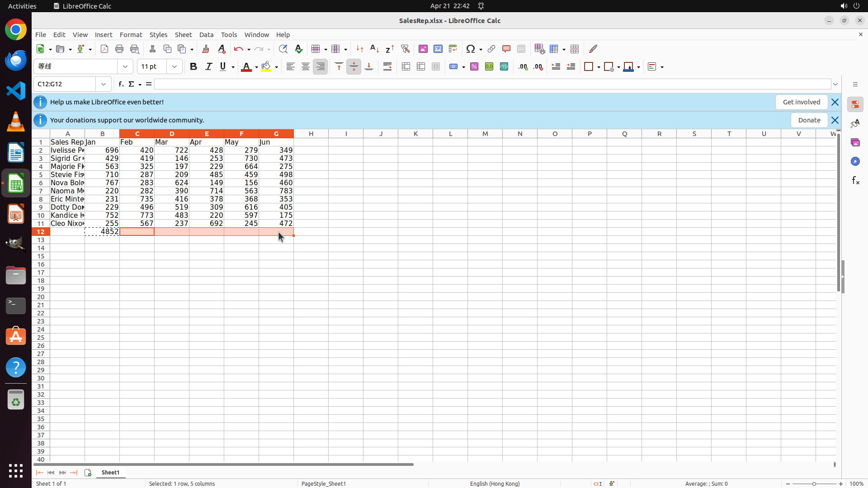Open the Data menu
Screen dimensions: 868x488
click(206, 35)
